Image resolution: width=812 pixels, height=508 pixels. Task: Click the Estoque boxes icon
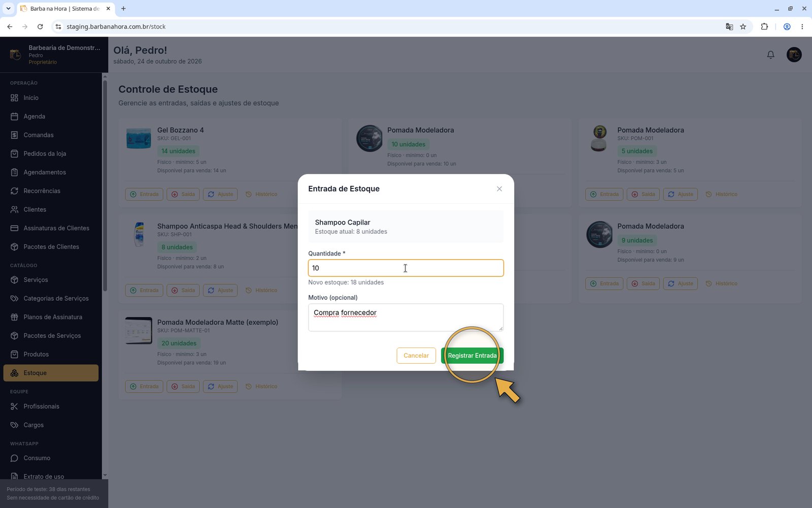(14, 373)
